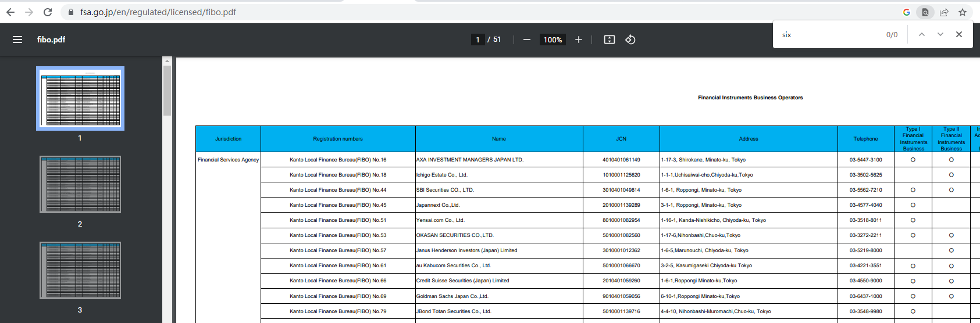Image resolution: width=980 pixels, height=323 pixels.
Task: Select page 1 thumbnail in sidebar
Action: click(80, 98)
